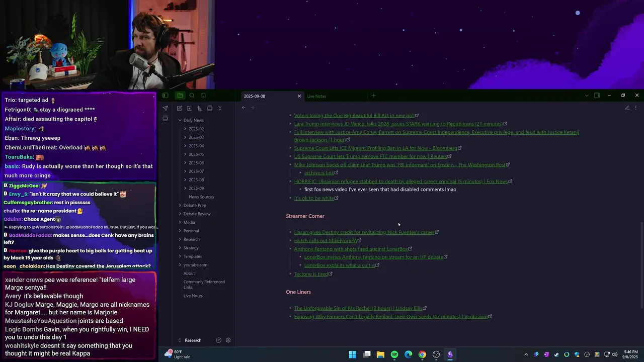Open the tab list dropdown arrow

[586, 96]
